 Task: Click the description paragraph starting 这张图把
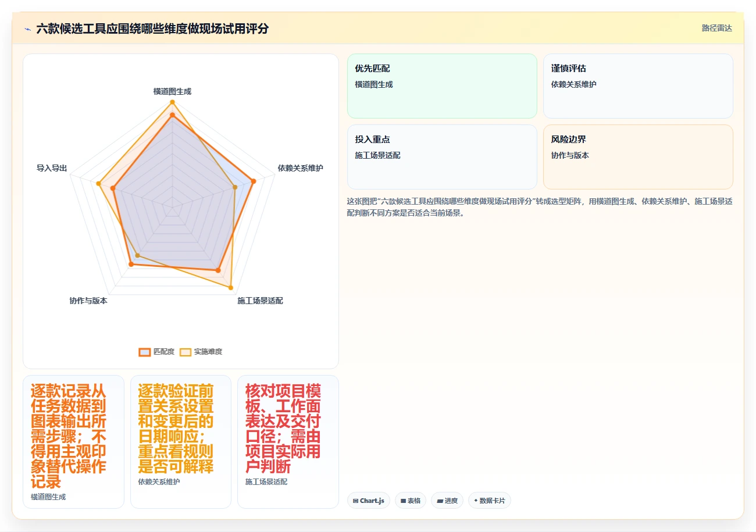[540, 207]
